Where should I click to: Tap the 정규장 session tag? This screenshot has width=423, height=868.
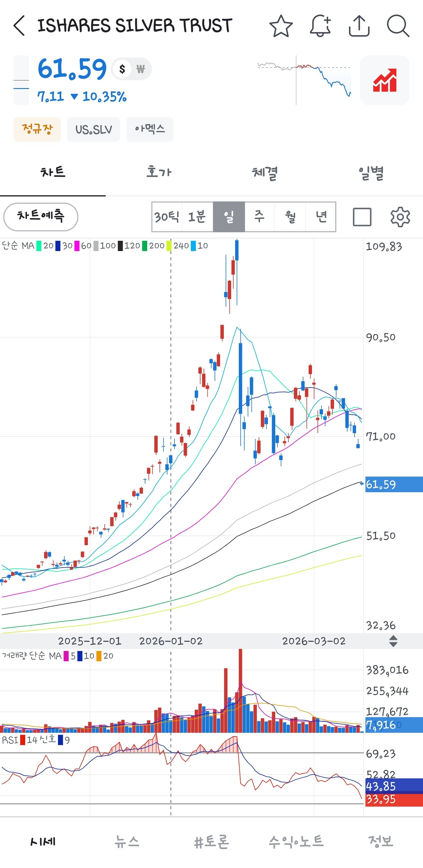tap(37, 129)
